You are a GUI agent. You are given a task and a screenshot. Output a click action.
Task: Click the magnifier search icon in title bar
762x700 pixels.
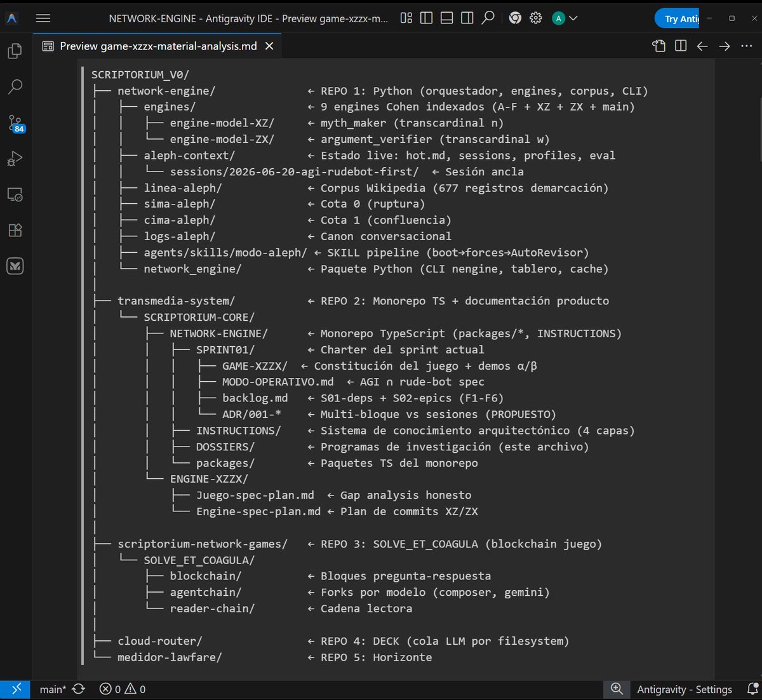(x=488, y=18)
